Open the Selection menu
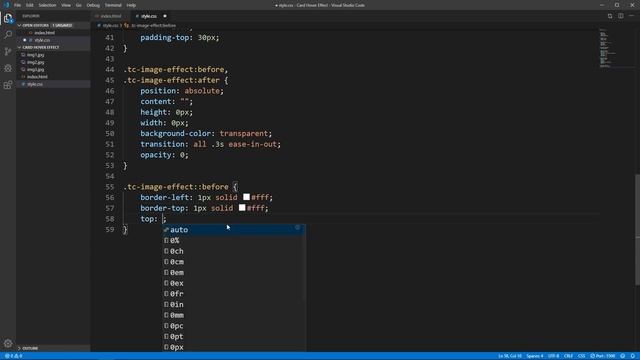 tap(47, 5)
